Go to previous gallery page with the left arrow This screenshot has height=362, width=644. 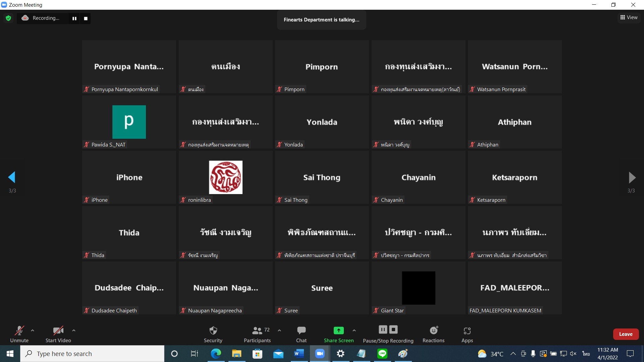(12, 177)
